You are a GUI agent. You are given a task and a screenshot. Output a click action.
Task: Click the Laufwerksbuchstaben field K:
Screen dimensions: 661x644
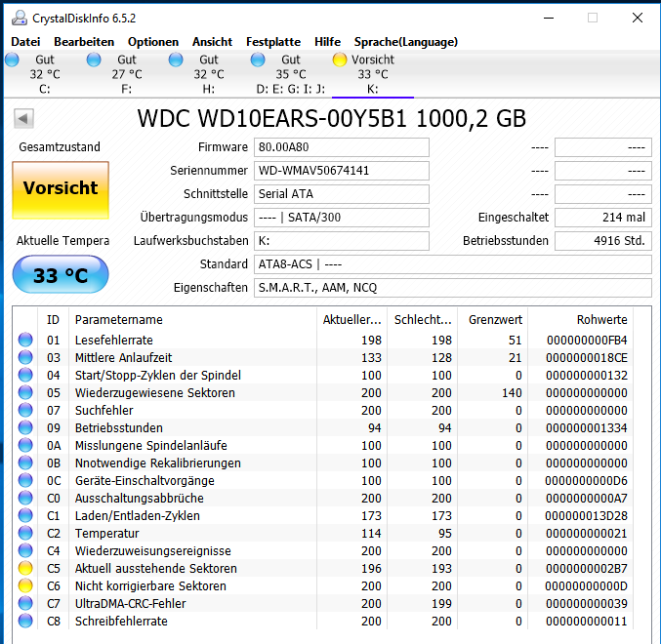[342, 241]
